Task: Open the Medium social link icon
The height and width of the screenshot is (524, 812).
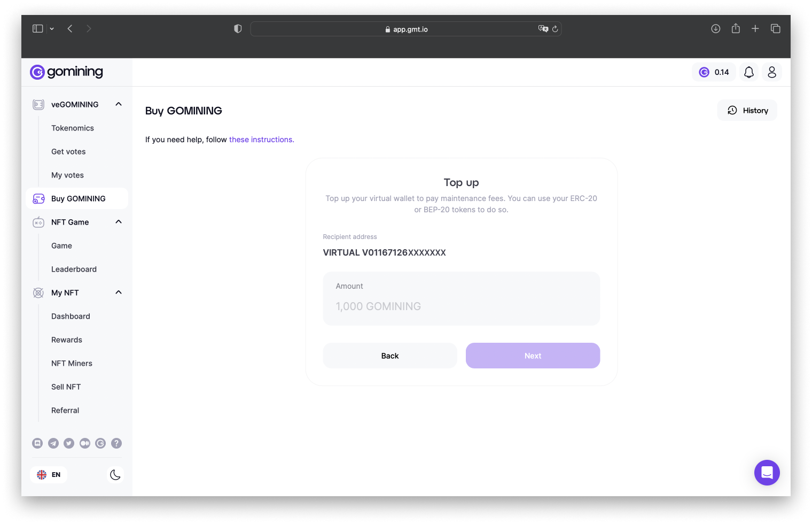Action: click(85, 443)
